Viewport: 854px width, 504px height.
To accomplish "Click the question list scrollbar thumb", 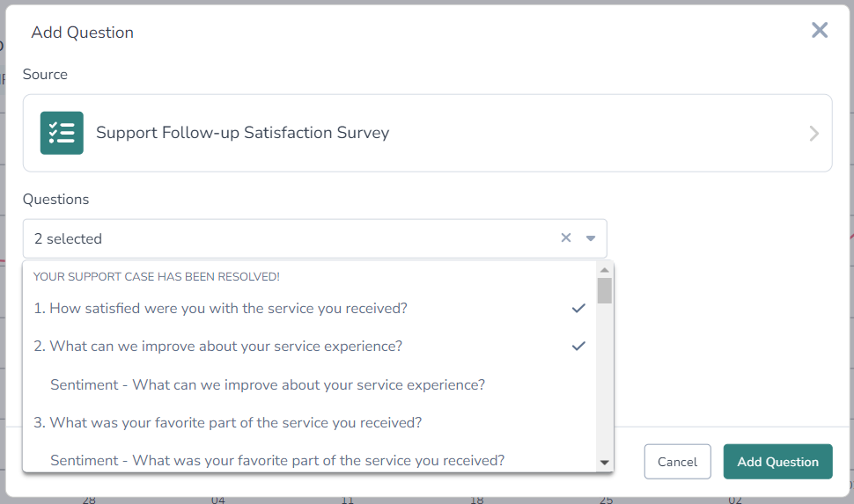I will [x=605, y=290].
